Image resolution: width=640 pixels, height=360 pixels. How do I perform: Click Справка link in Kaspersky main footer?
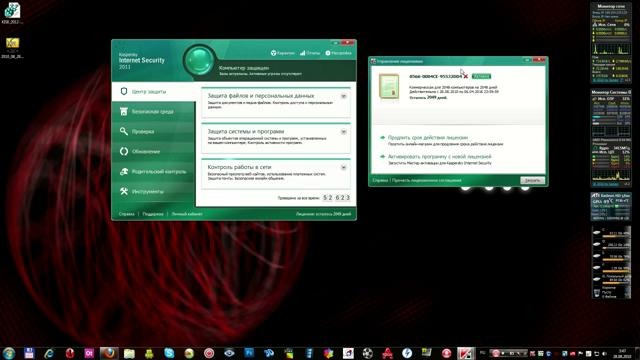(127, 214)
